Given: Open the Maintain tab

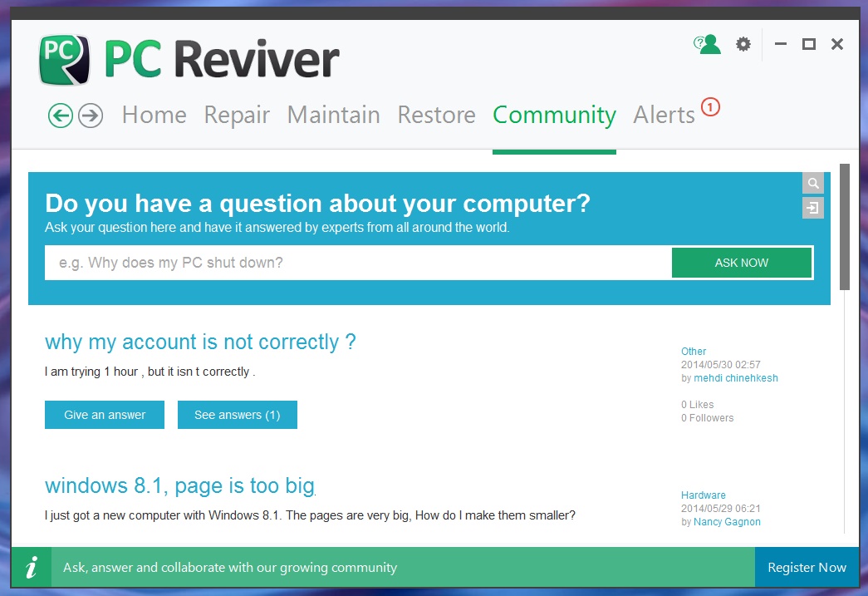Looking at the screenshot, I should (333, 116).
